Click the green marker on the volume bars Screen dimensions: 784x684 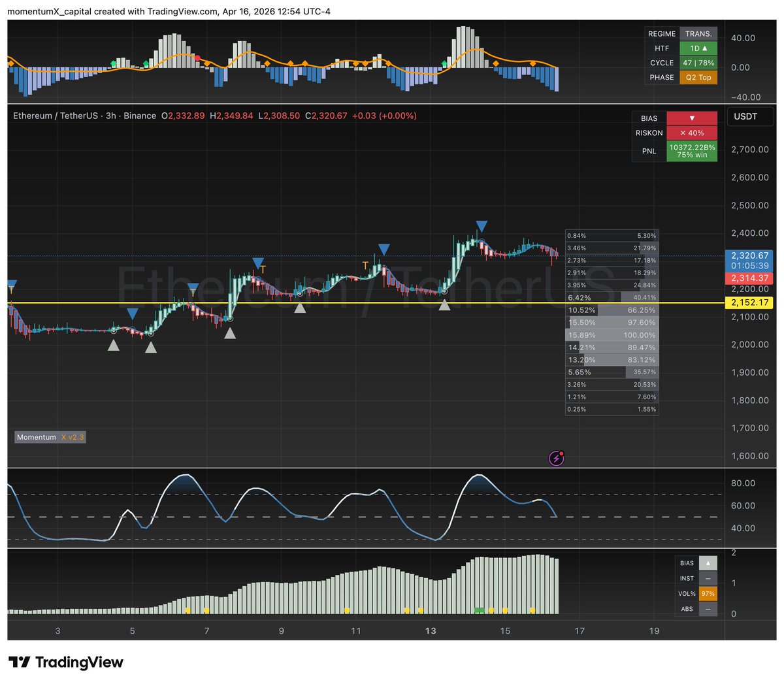tap(480, 610)
